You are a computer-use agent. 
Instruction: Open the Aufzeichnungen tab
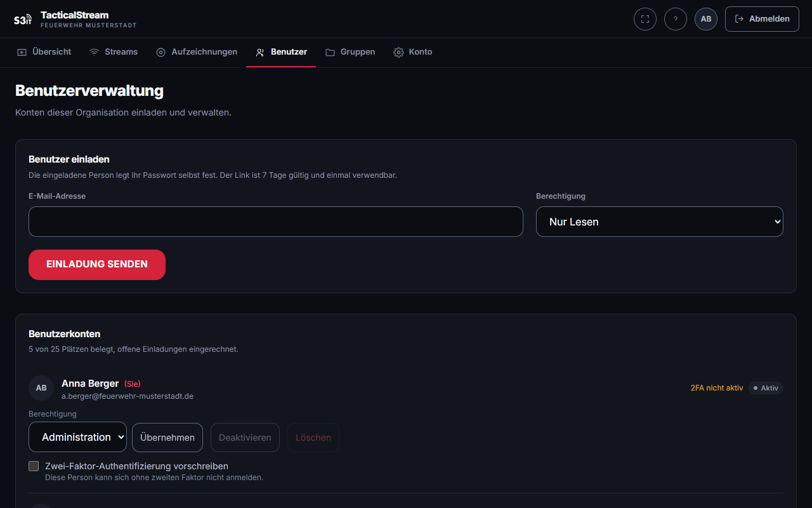[197, 52]
